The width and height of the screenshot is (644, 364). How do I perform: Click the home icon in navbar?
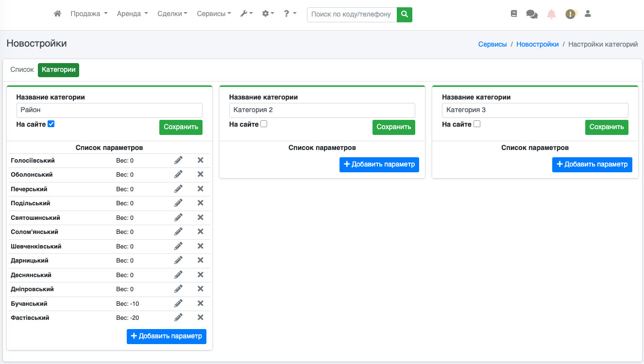57,14
